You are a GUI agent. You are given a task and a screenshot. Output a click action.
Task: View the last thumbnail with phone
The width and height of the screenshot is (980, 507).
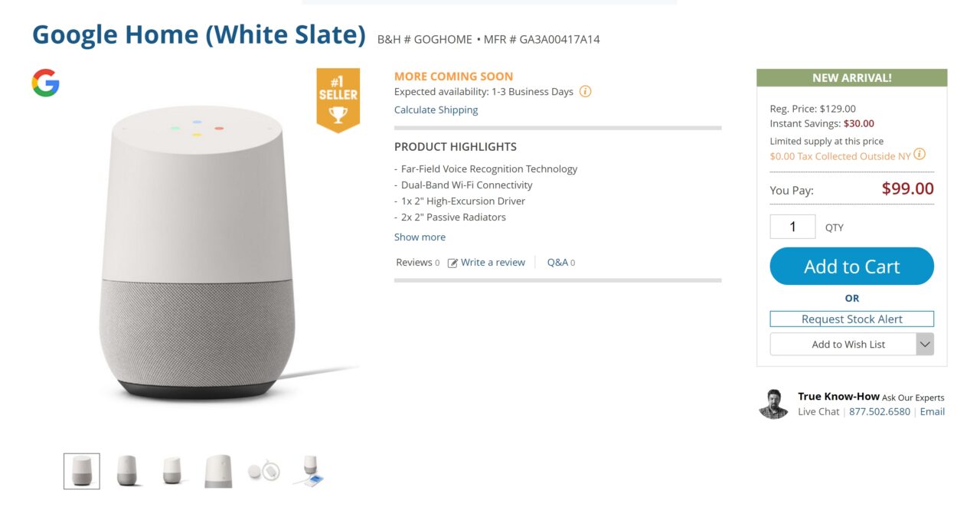tap(310, 471)
